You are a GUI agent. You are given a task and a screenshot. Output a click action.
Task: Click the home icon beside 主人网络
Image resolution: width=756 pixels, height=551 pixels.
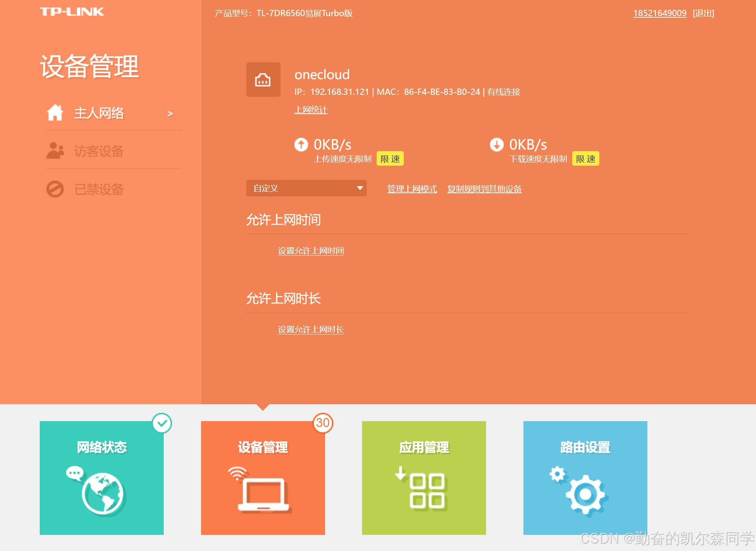click(x=55, y=113)
